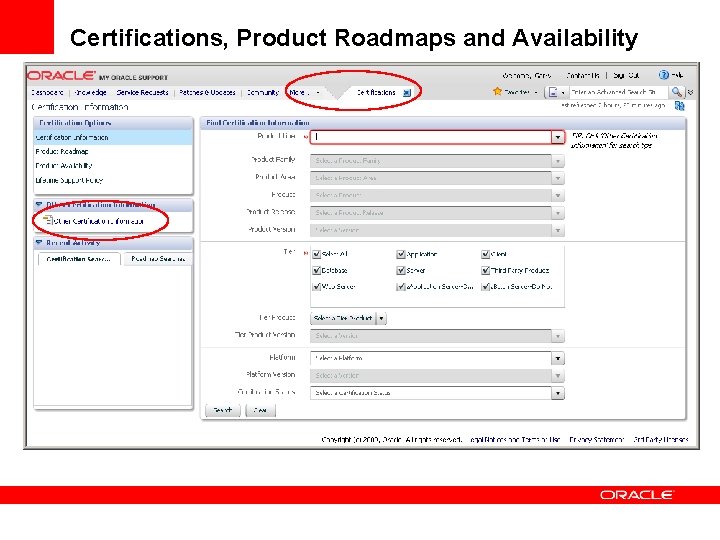720x540 pixels.
Task: Click the Oracle logo in header
Action: [61, 75]
